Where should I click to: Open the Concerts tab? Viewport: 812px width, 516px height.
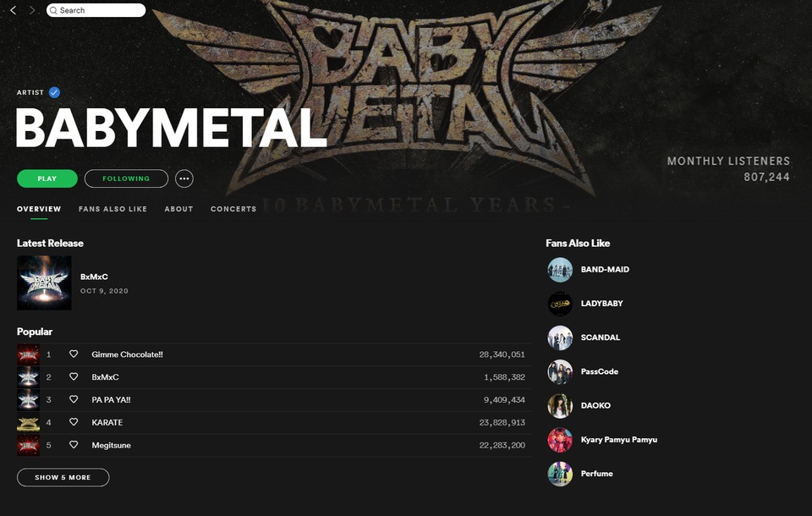pos(233,209)
